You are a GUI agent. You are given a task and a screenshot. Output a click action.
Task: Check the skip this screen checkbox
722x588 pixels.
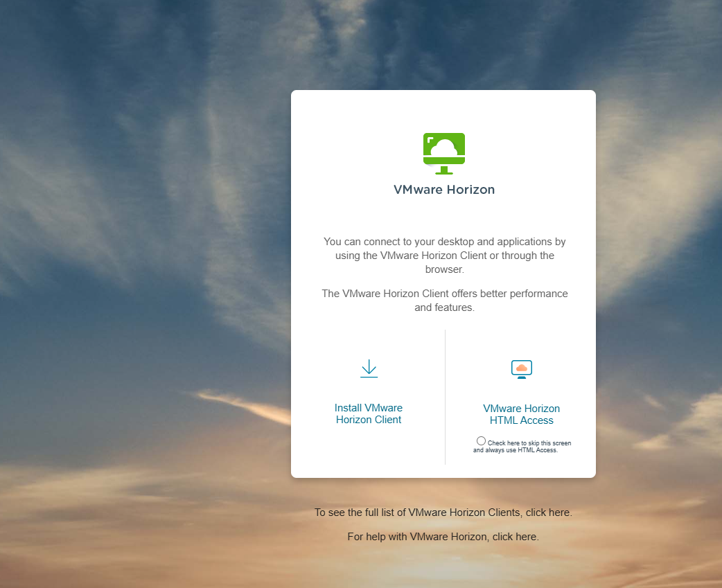coord(481,440)
